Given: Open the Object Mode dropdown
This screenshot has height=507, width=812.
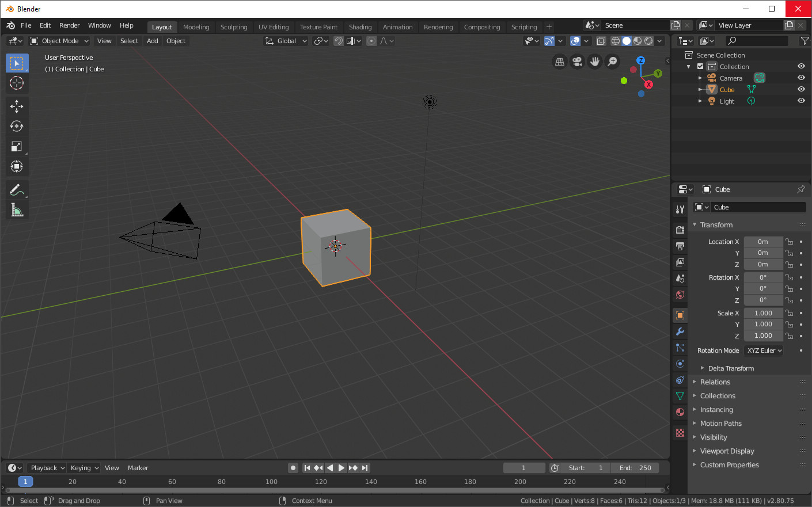Looking at the screenshot, I should pyautogui.click(x=60, y=41).
